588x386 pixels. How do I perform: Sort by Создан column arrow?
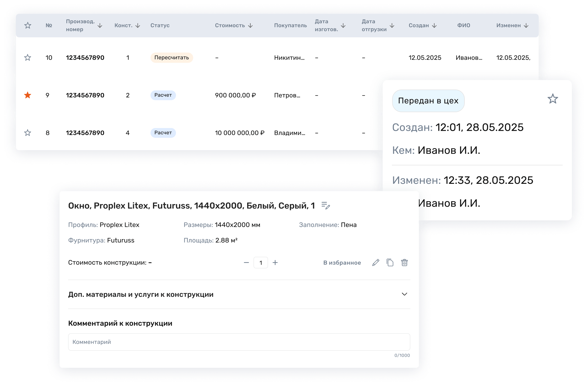434,26
